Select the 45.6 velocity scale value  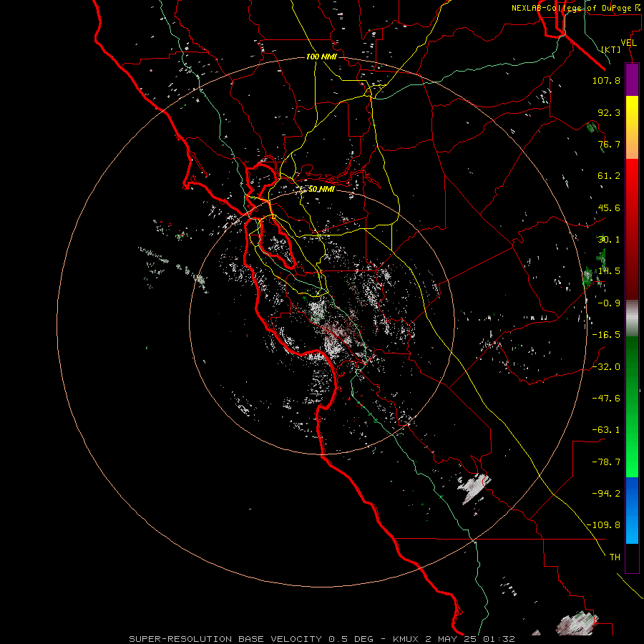(609, 208)
